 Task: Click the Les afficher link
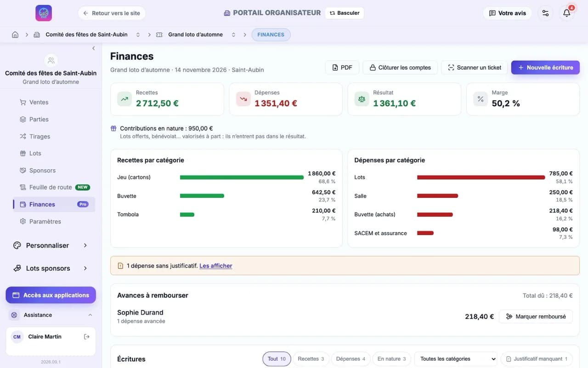[x=216, y=266]
